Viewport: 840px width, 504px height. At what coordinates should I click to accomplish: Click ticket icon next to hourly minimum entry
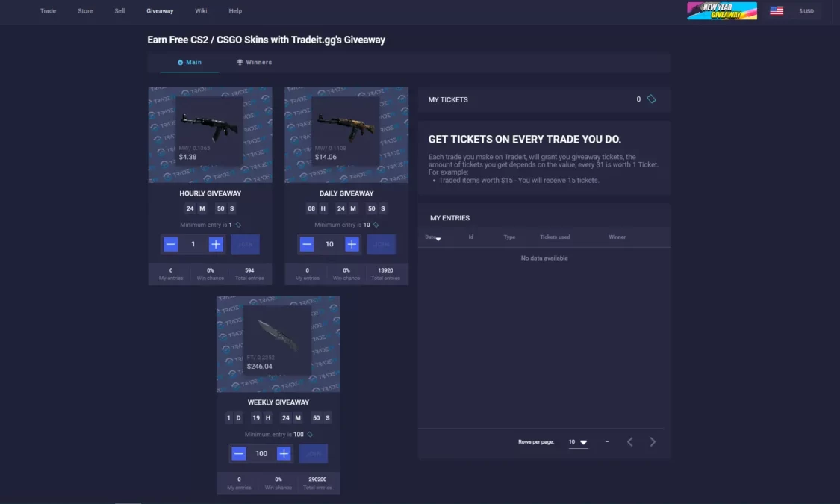[238, 225]
